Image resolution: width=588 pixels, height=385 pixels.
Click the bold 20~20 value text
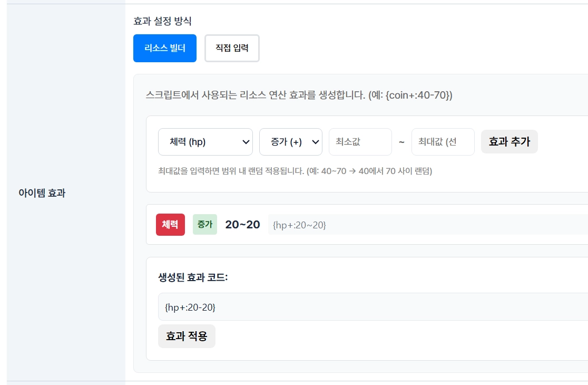click(242, 225)
